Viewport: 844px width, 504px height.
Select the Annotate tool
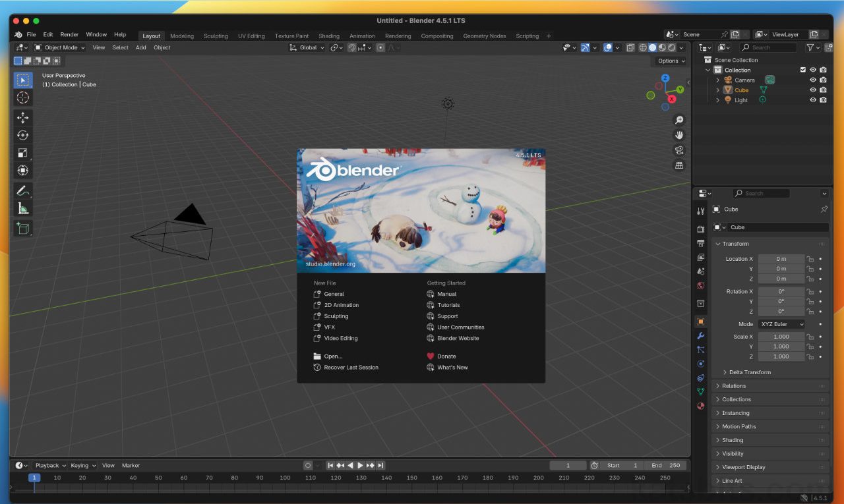[x=23, y=191]
